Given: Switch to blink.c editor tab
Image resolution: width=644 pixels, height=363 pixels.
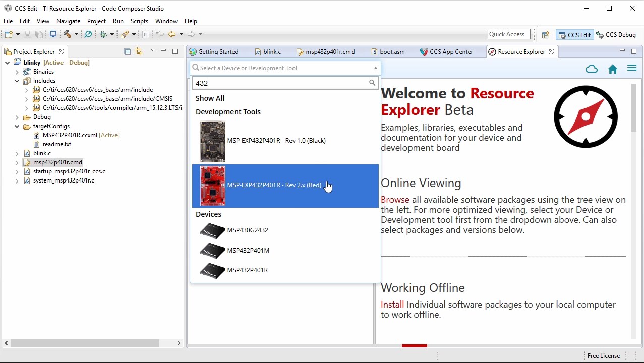Looking at the screenshot, I should click(x=268, y=52).
